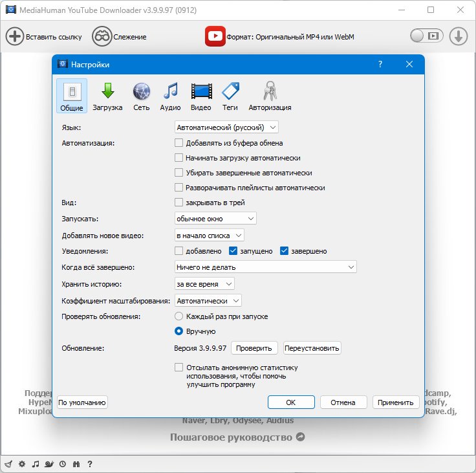Click the broom clean-up icon in status bar
Image resolution: width=476 pixels, height=473 pixels.
(x=8, y=464)
